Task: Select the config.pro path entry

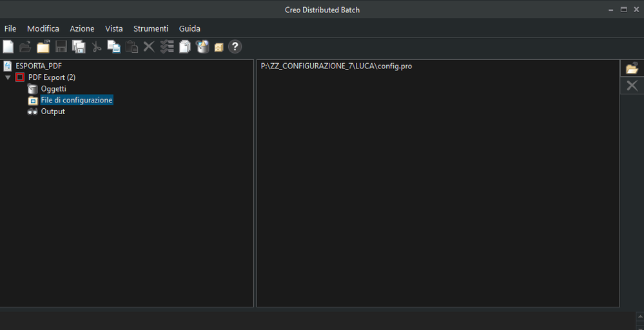Action: 337,66
